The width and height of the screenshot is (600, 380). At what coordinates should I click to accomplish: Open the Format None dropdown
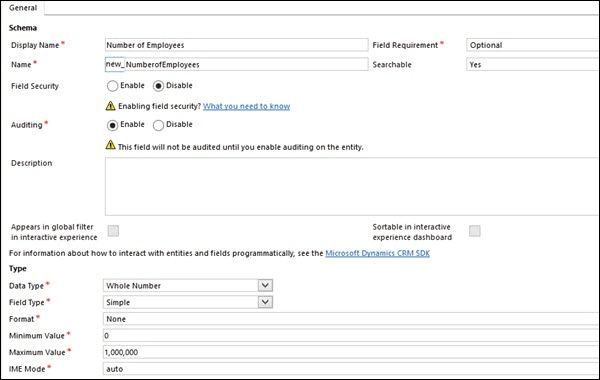tap(351, 319)
